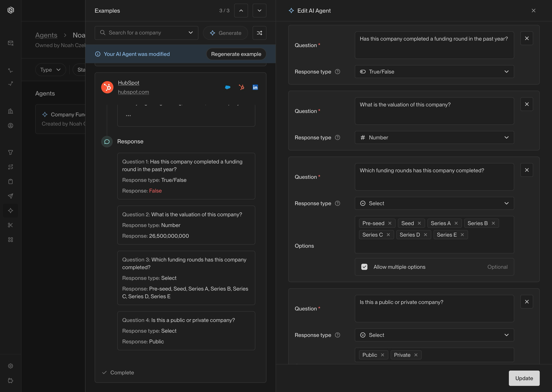552x392 pixels.
Task: Click the paper plane sidebar icon
Action: pyautogui.click(x=10, y=196)
